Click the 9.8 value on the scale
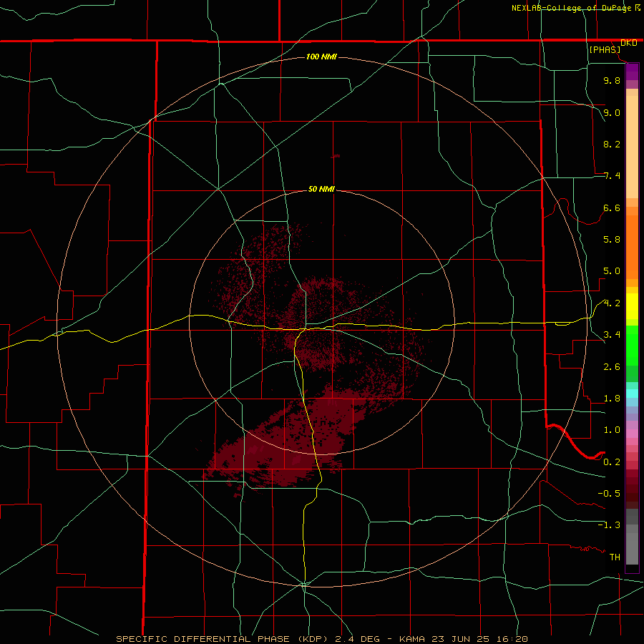Viewport: 644px width, 644px height. click(612, 80)
